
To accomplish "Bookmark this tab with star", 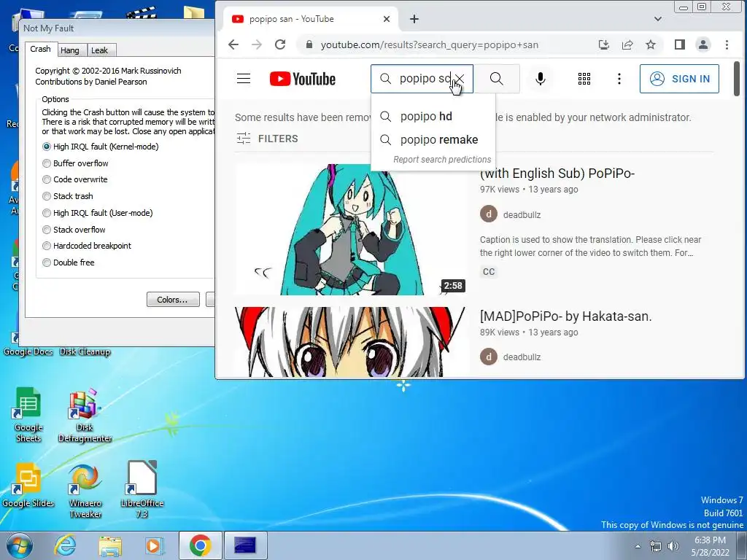I will pos(651,44).
